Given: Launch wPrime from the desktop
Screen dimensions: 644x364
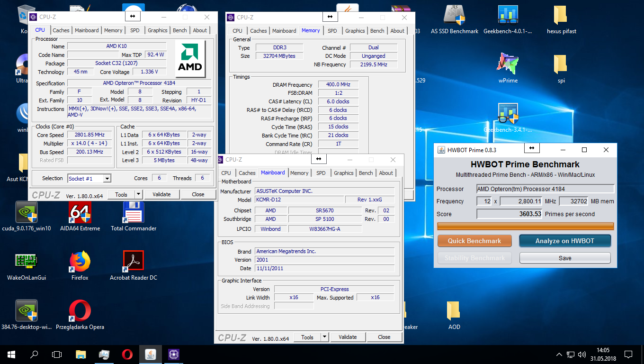Looking at the screenshot, I should (x=508, y=68).
